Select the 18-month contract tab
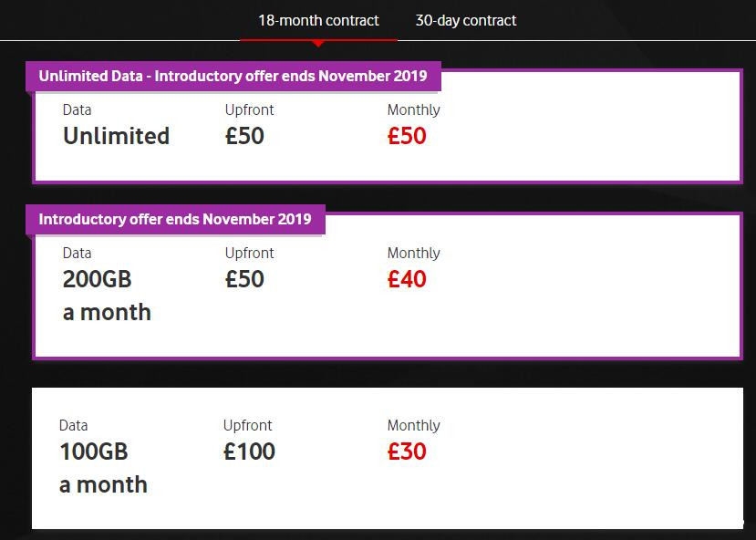This screenshot has width=756, height=540. point(318,20)
